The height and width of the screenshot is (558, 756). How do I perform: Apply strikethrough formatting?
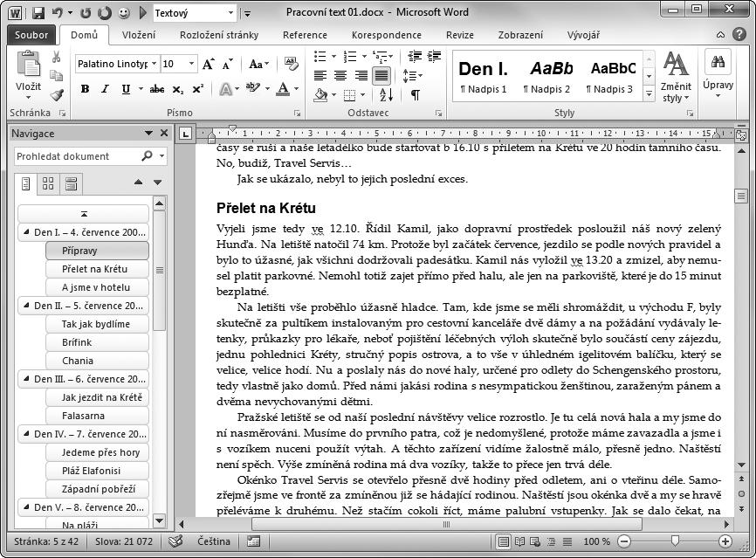click(156, 89)
